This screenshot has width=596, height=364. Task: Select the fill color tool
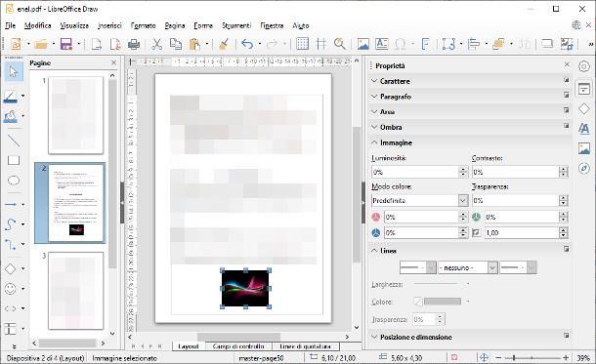pyautogui.click(x=11, y=116)
